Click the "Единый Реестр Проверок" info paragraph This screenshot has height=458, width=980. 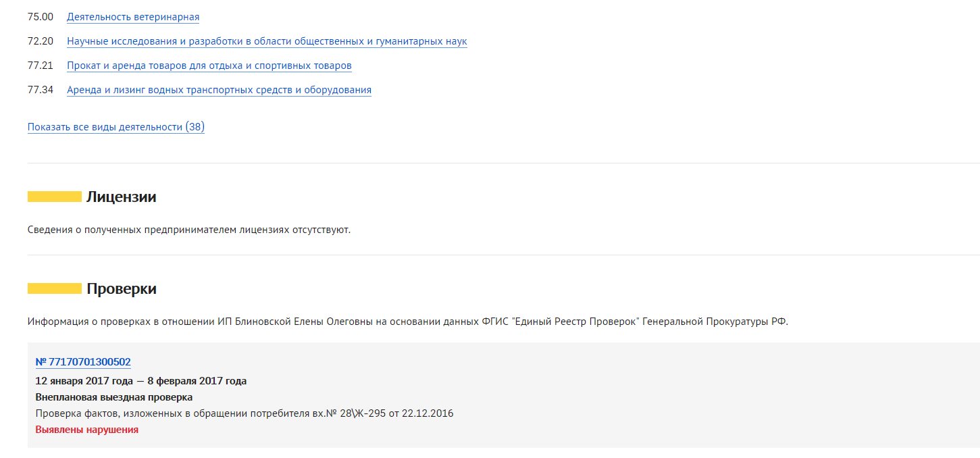point(407,322)
